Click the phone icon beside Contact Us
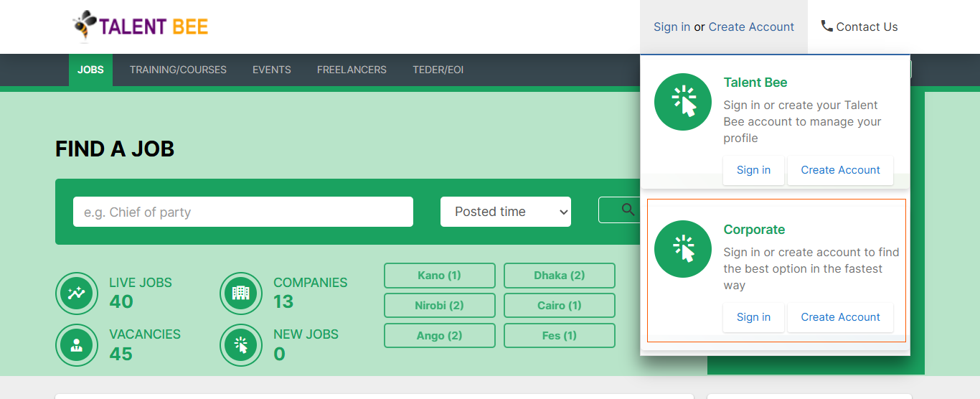980x399 pixels. tap(826, 27)
